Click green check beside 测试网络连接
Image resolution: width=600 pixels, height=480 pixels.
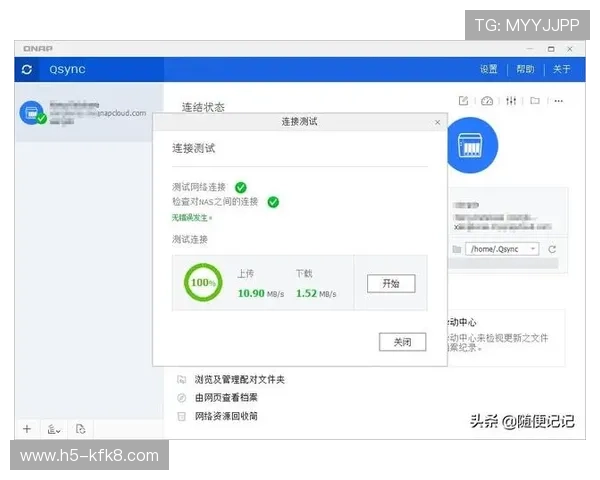tap(241, 187)
